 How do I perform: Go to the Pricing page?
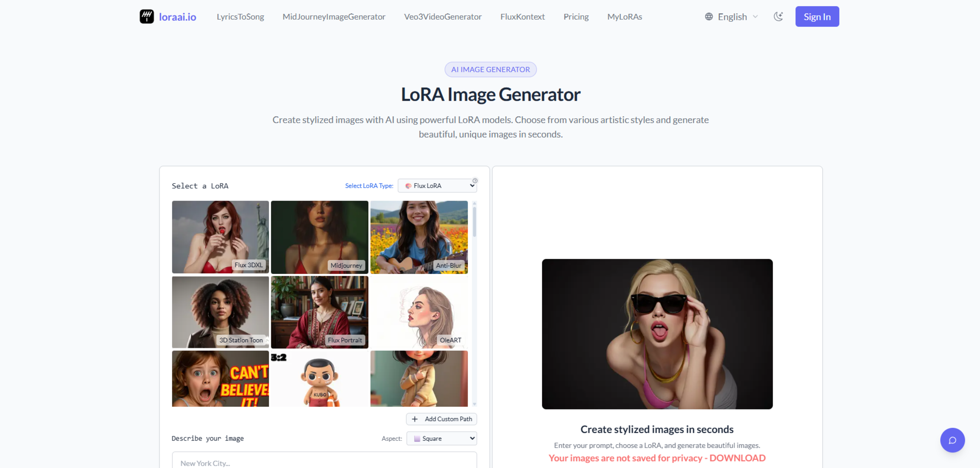[575, 17]
